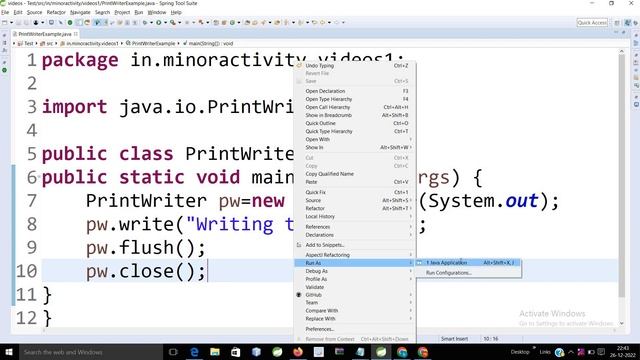640x360 pixels.
Task: Open the Project menu
Action: click(122, 12)
